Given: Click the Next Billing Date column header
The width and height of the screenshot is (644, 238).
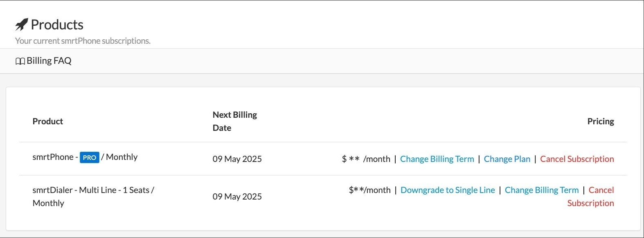Looking at the screenshot, I should pos(234,121).
